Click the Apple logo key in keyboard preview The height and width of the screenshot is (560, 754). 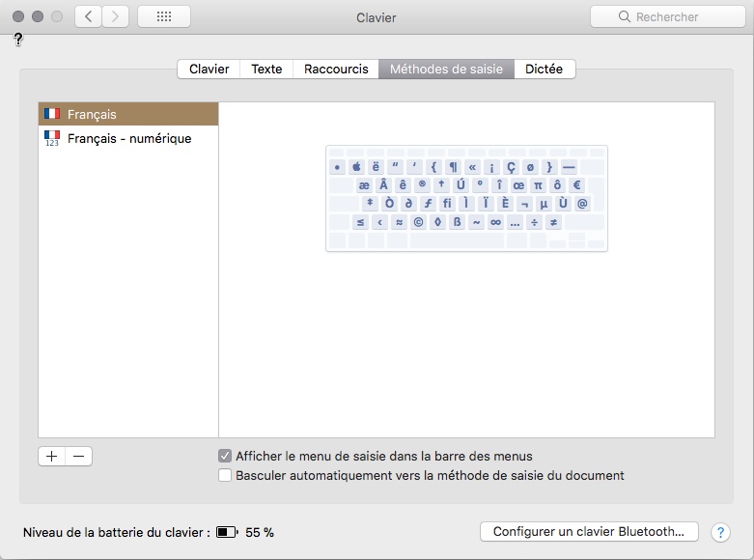(x=356, y=167)
